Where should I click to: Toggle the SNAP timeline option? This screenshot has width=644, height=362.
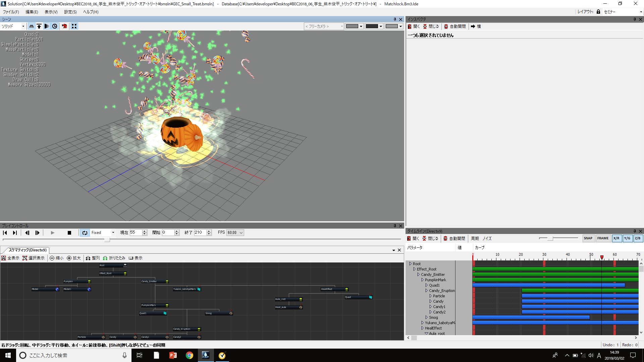pos(588,238)
